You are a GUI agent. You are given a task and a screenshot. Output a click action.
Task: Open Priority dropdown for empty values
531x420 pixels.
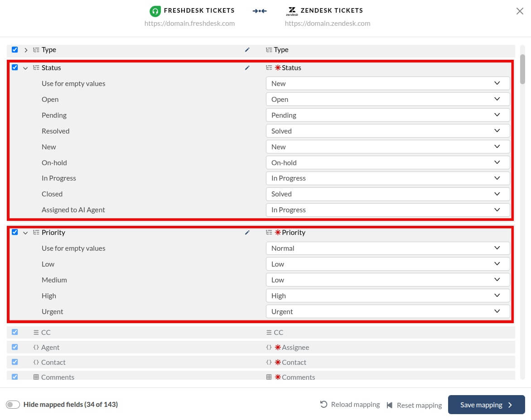click(x=388, y=248)
